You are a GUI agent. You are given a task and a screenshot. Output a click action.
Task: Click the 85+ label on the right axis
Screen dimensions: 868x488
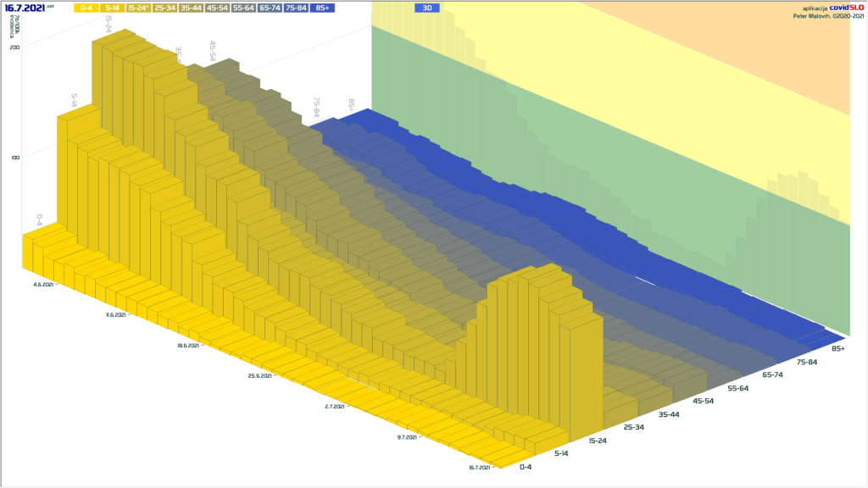837,348
